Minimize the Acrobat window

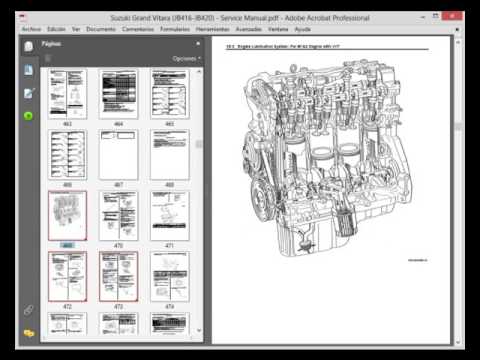coord(423,16)
